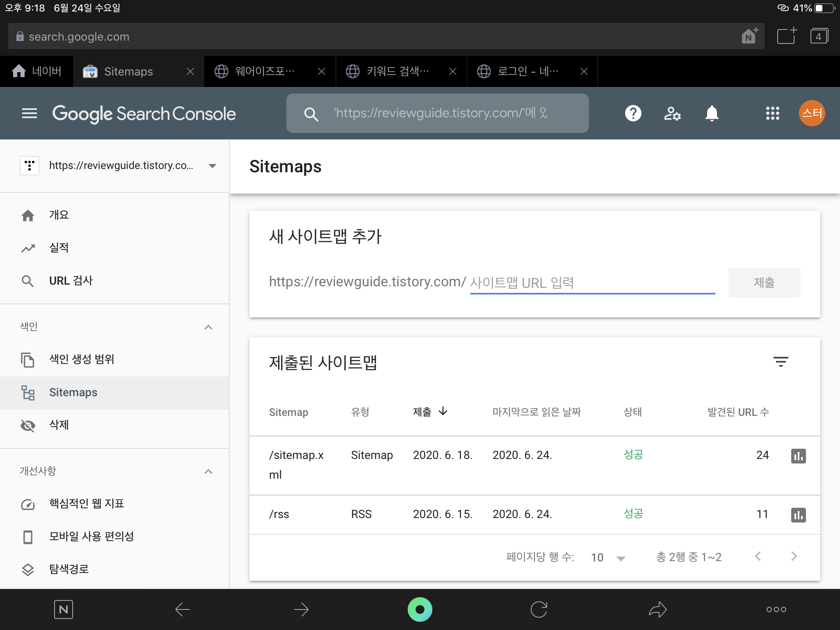Click the 제출 submit button

pyautogui.click(x=764, y=283)
